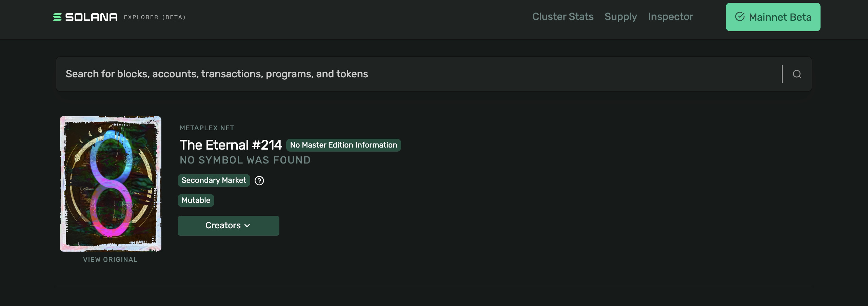Click the Secondary Market badge

point(214,180)
